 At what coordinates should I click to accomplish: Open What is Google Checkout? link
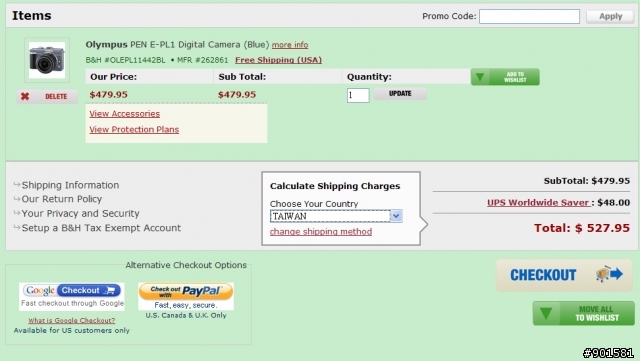click(x=72, y=321)
